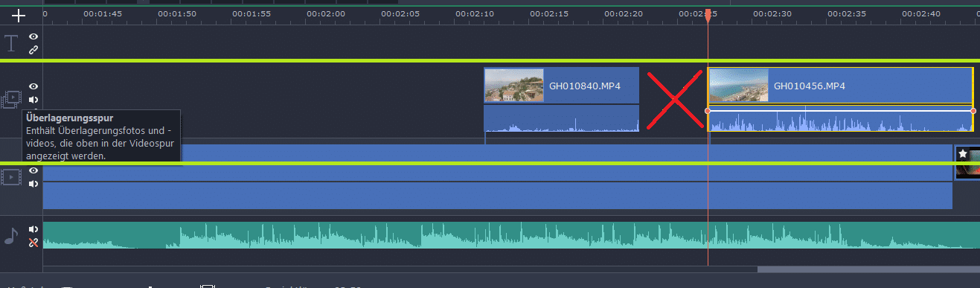Toggle the audio track unlink icon
This screenshot has width=980, height=288.
click(33, 243)
